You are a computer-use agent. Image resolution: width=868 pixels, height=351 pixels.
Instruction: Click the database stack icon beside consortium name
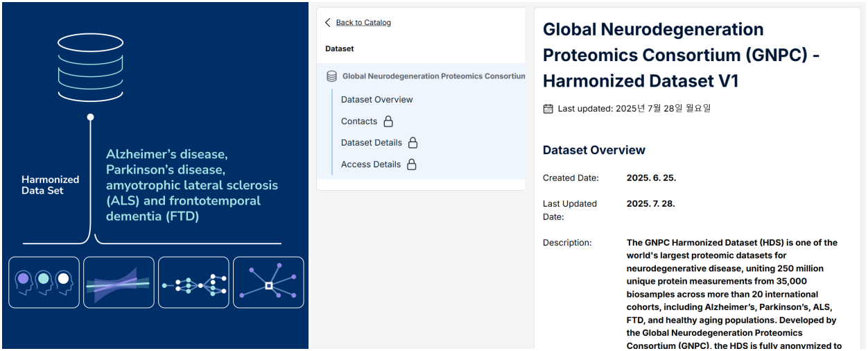pyautogui.click(x=332, y=76)
